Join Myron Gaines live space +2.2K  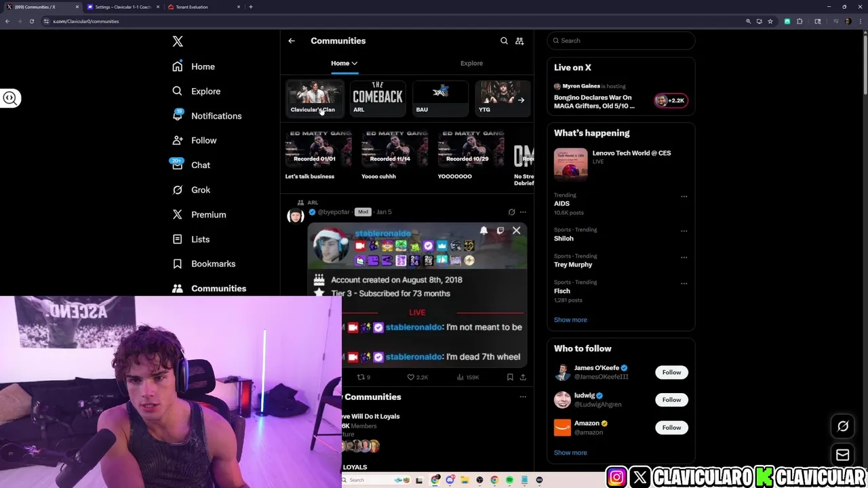tap(670, 100)
